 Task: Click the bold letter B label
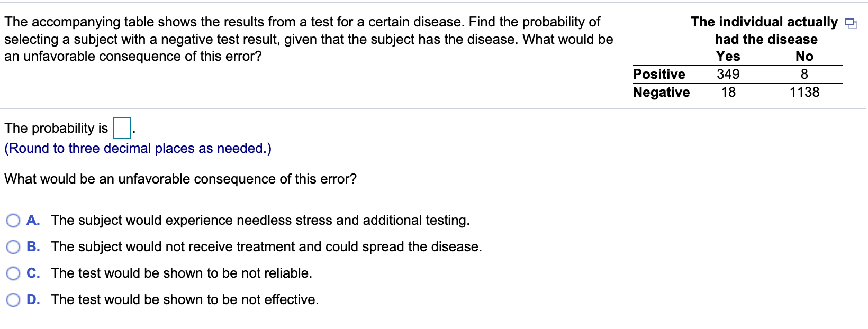coord(33,246)
